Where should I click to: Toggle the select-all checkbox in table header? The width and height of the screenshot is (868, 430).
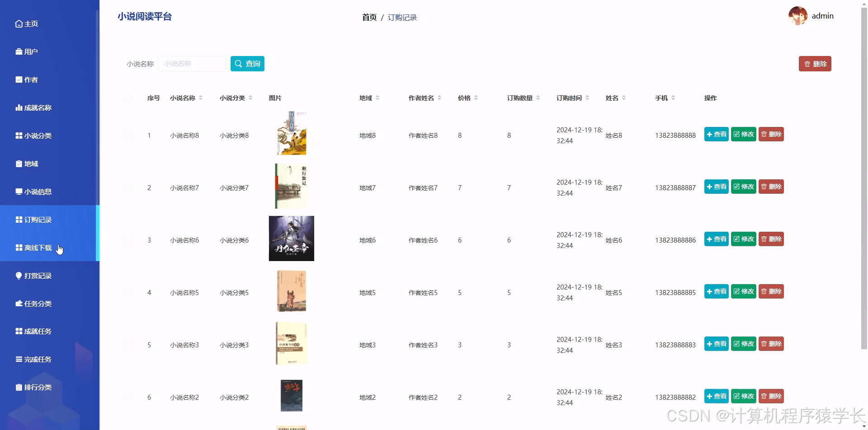(x=128, y=98)
